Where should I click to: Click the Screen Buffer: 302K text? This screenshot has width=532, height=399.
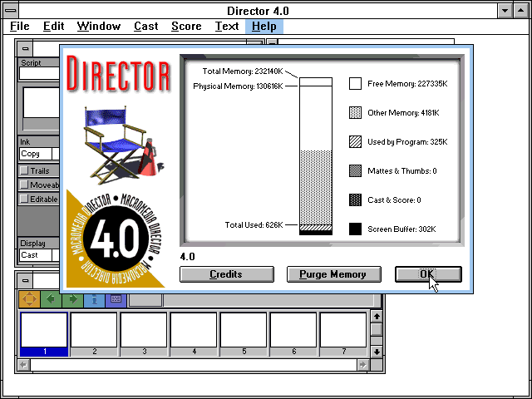point(401,229)
